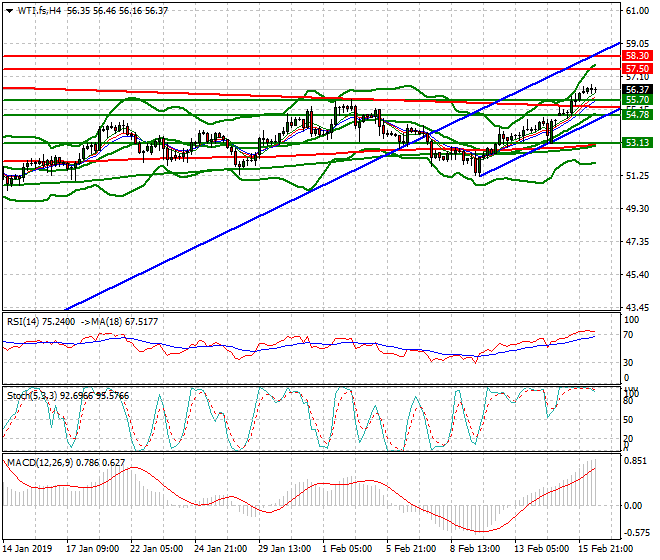The image size is (660, 560).
Task: Click the 29 Jan 13:00 time label
Action: pos(285,549)
